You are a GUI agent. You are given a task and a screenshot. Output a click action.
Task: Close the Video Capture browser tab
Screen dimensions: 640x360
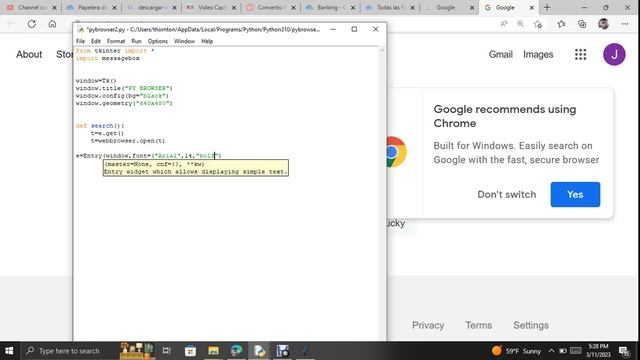[233, 8]
